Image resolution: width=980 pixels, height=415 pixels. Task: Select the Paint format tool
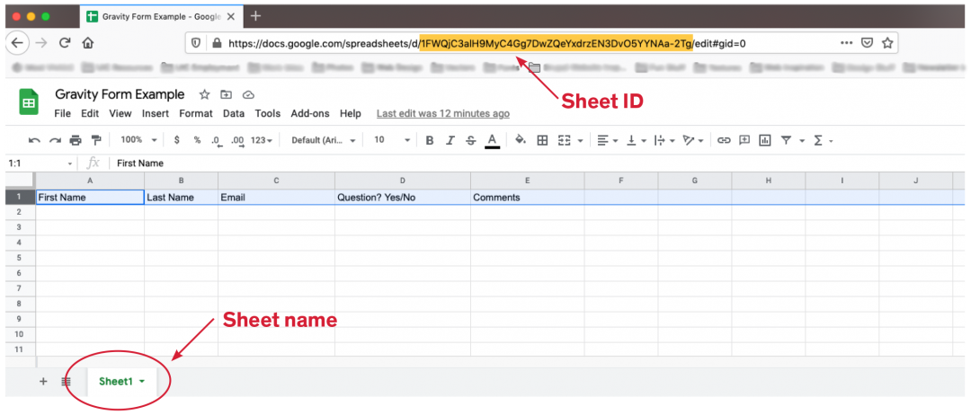pos(95,140)
